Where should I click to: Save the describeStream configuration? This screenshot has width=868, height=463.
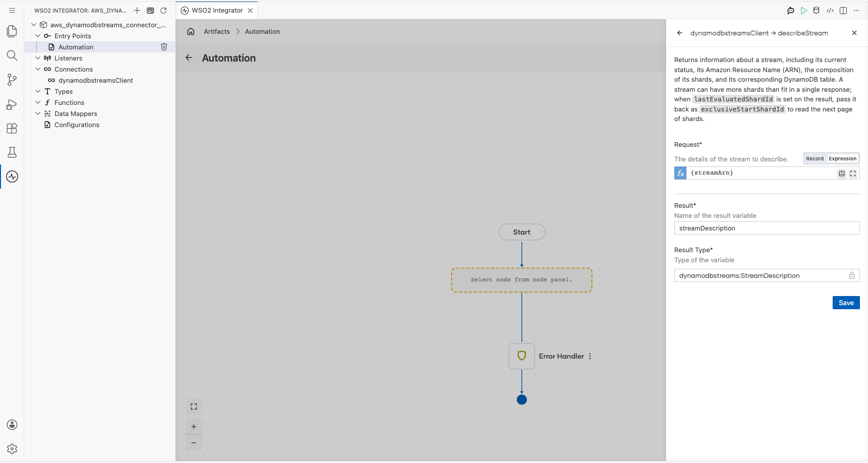coord(846,303)
